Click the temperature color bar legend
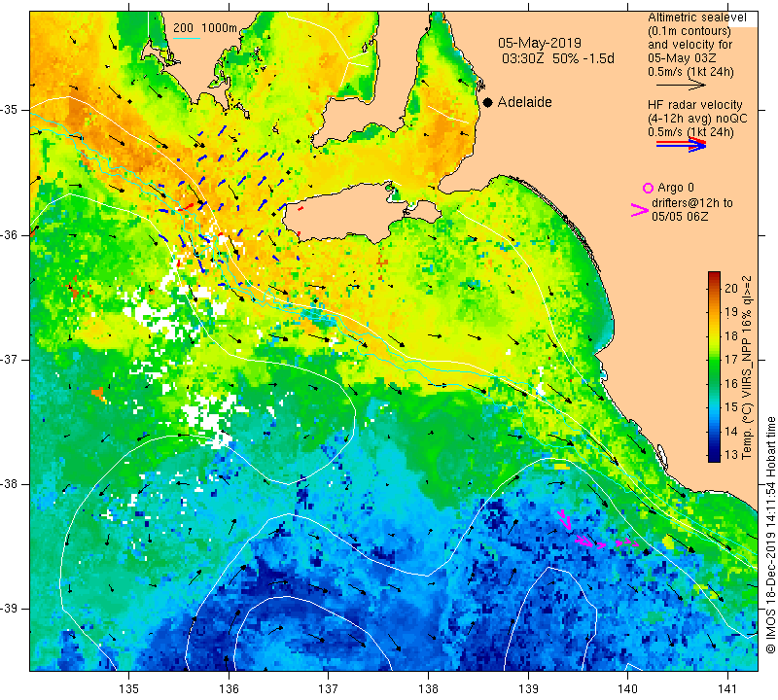Image resolution: width=778 pixels, height=700 pixels. point(714,367)
